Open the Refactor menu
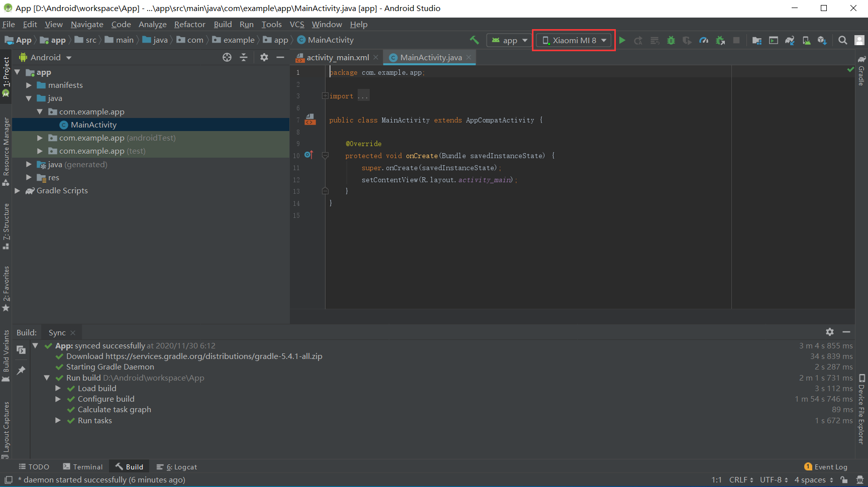This screenshot has width=868, height=487. (x=189, y=24)
